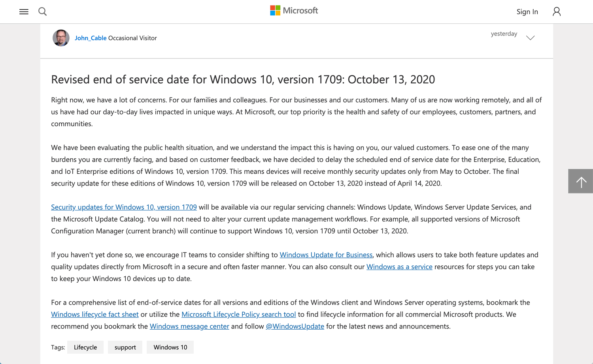Open the Windows lifecycle fact sheet link
Screen dimensions: 593x364
[94, 314]
